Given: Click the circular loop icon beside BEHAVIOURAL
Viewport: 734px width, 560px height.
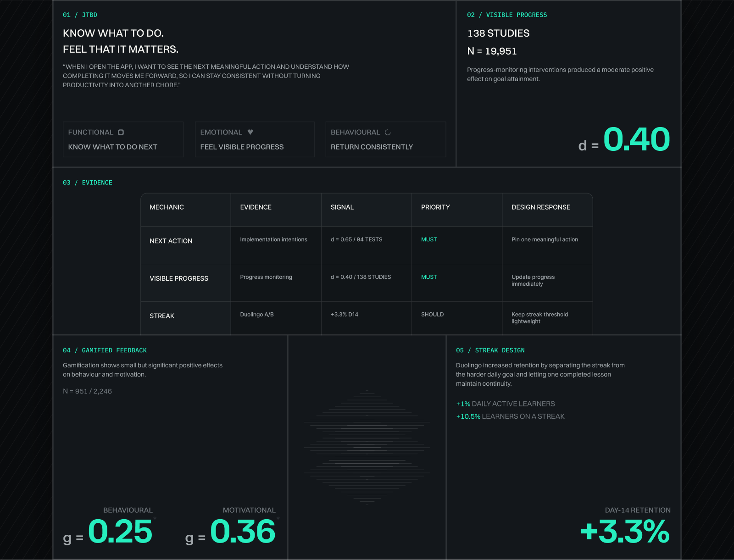Looking at the screenshot, I should tap(388, 132).
